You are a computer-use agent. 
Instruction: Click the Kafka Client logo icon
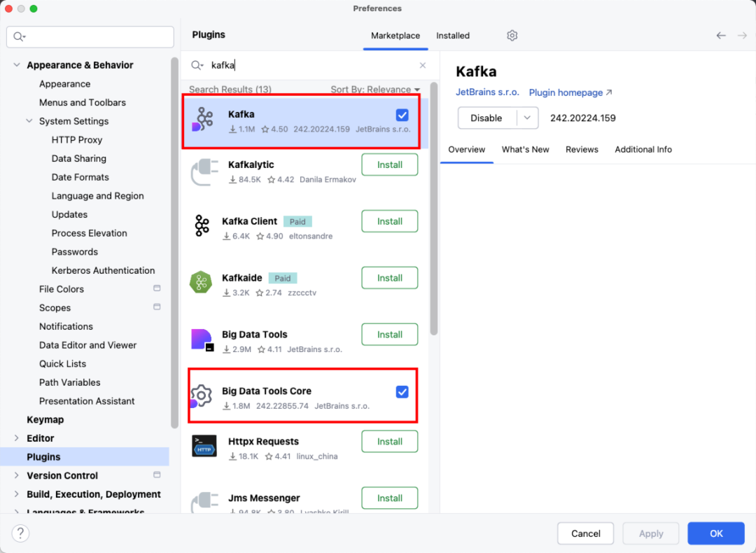pyautogui.click(x=202, y=225)
